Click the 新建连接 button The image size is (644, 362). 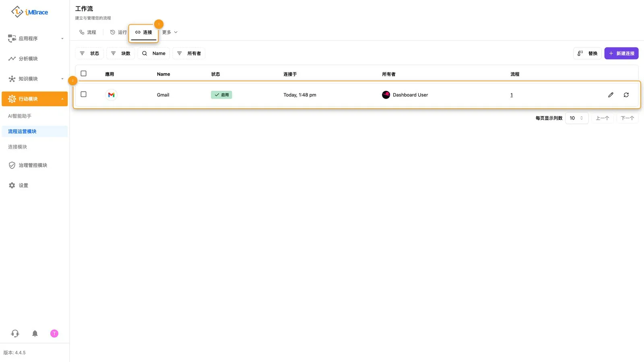tap(621, 53)
